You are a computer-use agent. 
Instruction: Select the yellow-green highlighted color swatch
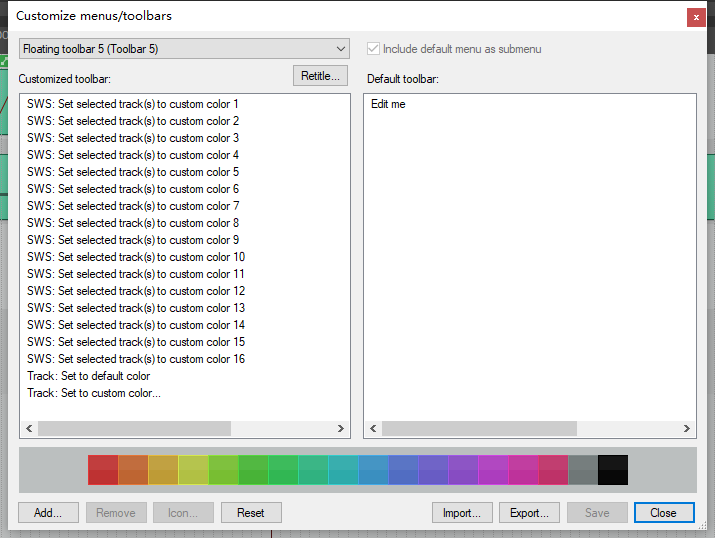193,470
